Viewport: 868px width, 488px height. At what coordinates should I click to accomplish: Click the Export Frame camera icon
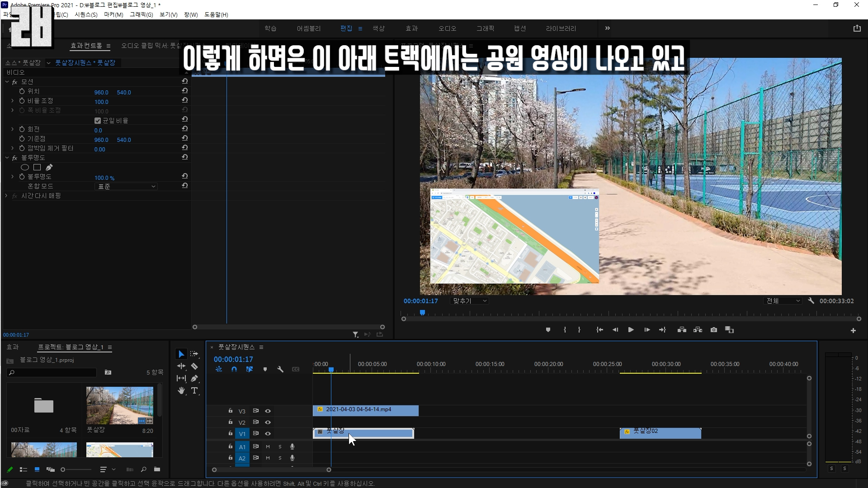click(714, 330)
